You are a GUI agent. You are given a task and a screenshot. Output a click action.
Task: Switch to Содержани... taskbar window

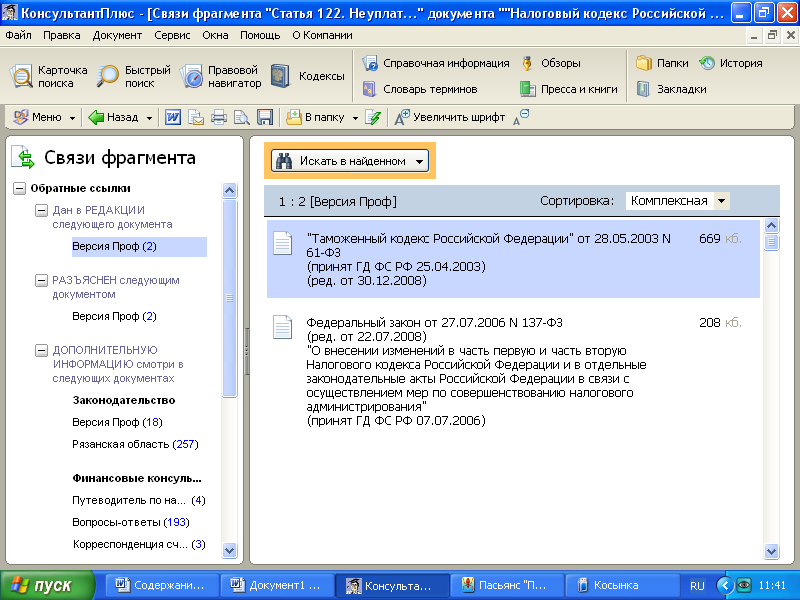coord(161,585)
